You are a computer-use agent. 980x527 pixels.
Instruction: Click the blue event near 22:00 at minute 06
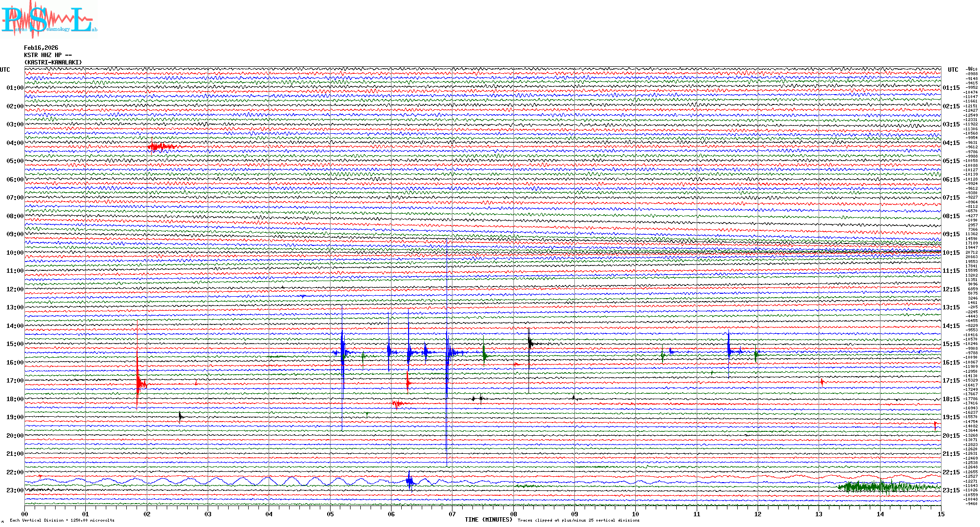click(410, 481)
